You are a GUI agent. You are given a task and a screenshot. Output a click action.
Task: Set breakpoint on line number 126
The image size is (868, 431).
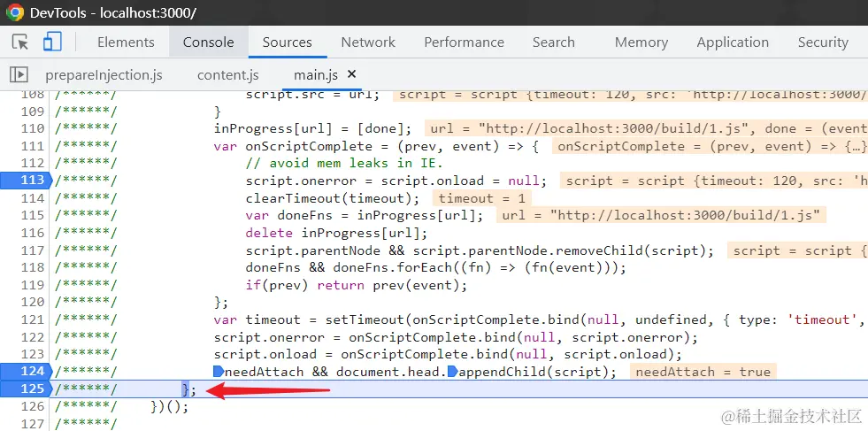(32, 406)
